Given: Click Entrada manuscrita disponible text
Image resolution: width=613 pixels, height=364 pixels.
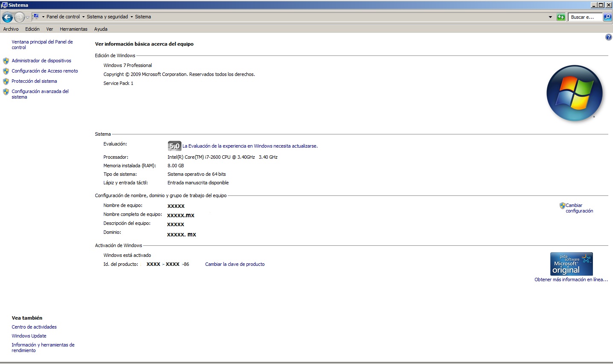Looking at the screenshot, I should pos(198,183).
